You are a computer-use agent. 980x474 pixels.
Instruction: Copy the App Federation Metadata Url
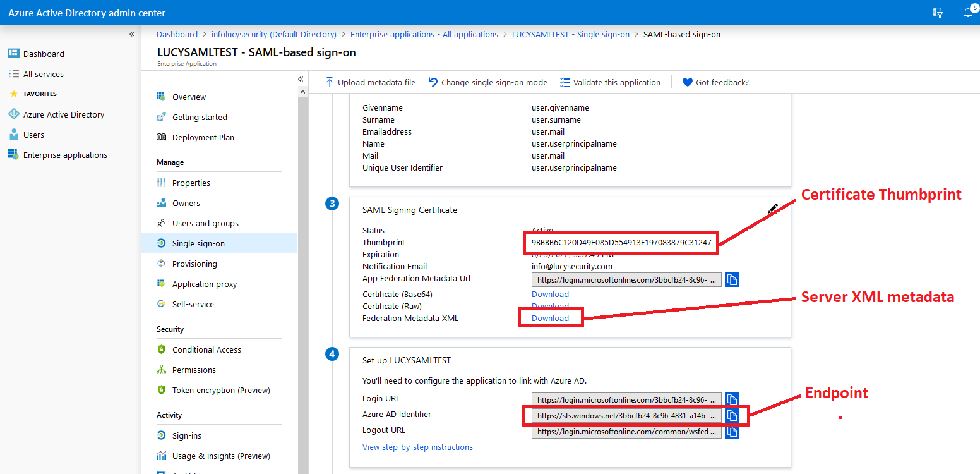pos(732,279)
